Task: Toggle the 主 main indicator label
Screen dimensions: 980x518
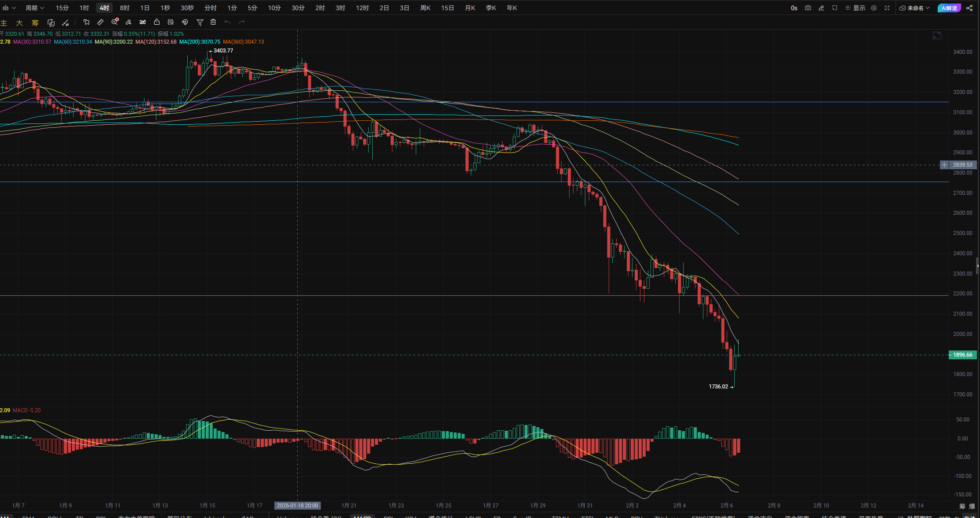Action: pyautogui.click(x=4, y=23)
